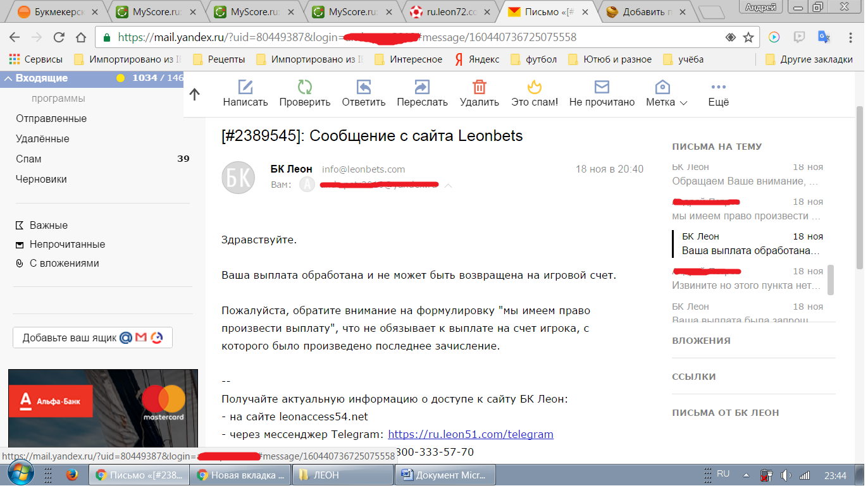This screenshot has width=868, height=493.
Task: Open the Спам folder
Action: pos(28,159)
